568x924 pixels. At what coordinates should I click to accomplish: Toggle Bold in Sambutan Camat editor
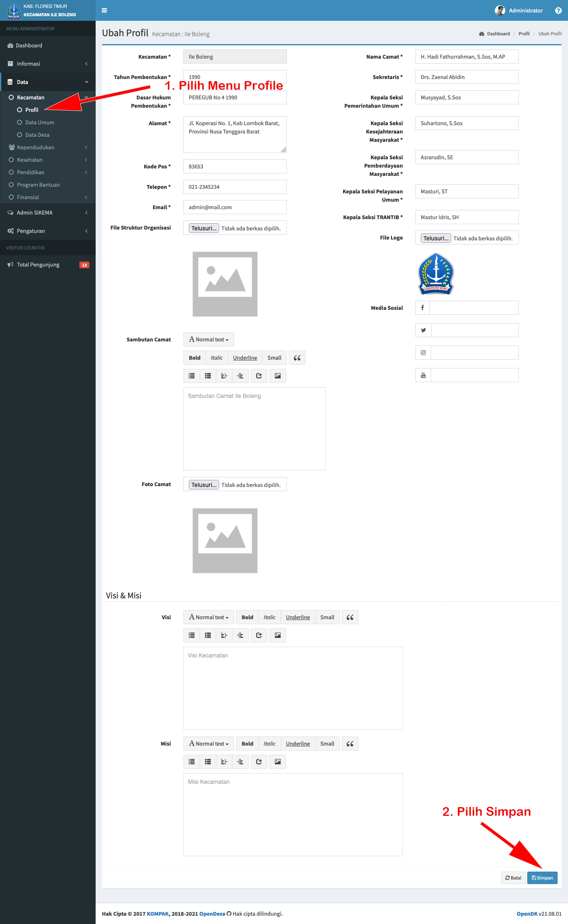tap(195, 358)
